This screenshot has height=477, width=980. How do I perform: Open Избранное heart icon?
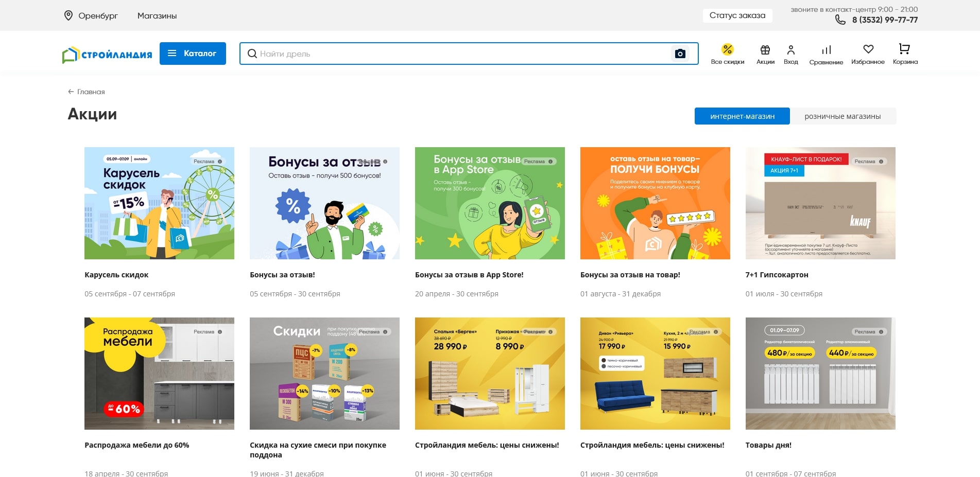868,49
